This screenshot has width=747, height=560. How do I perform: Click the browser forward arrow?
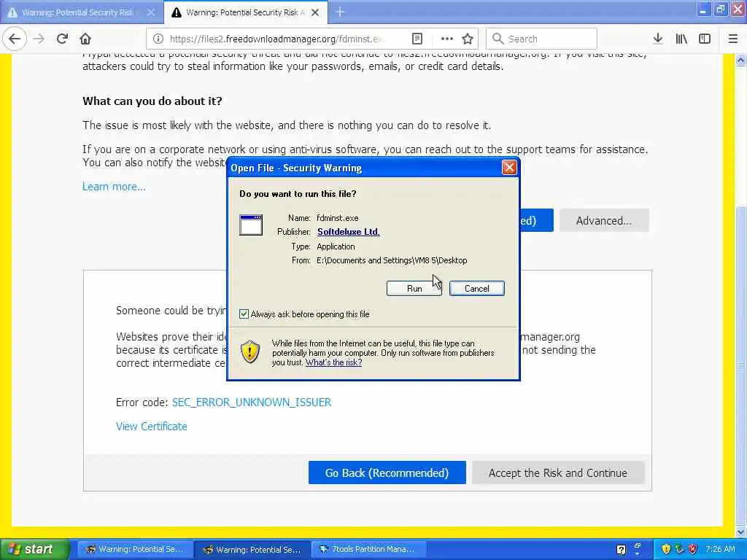[39, 39]
